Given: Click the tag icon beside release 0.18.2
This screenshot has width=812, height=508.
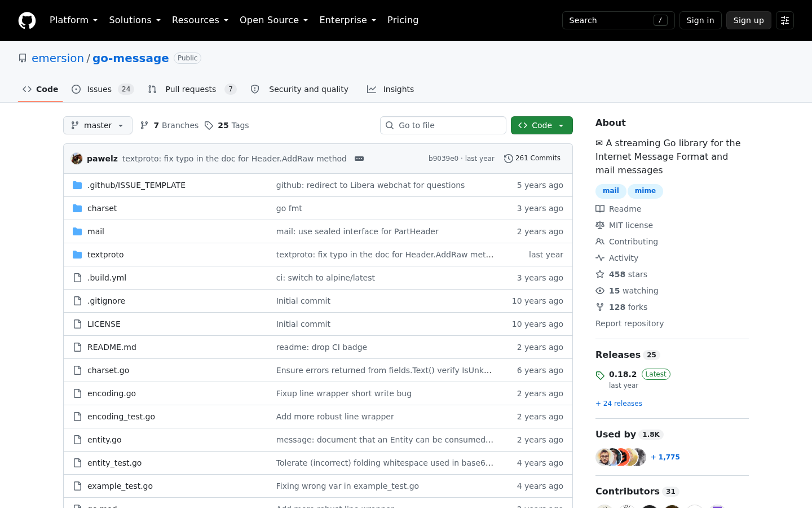Looking at the screenshot, I should tap(600, 375).
